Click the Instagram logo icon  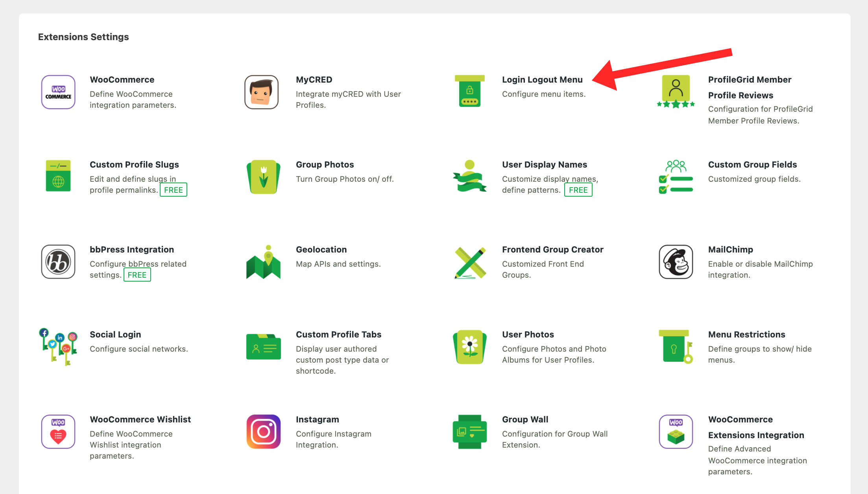click(x=263, y=431)
